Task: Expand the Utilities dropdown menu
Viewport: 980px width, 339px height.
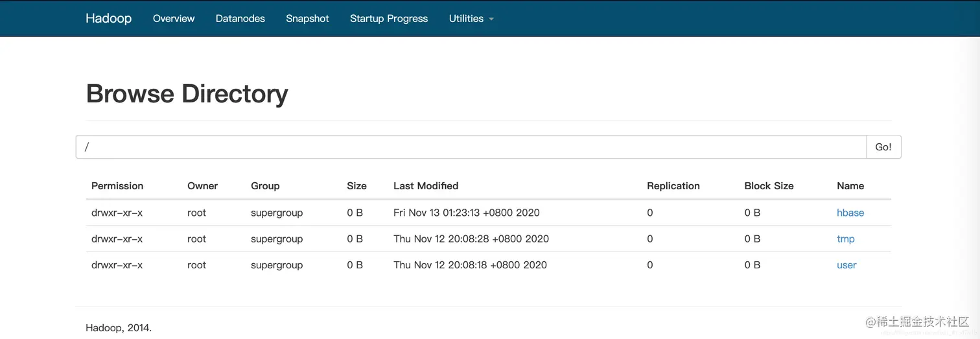Action: tap(471, 18)
